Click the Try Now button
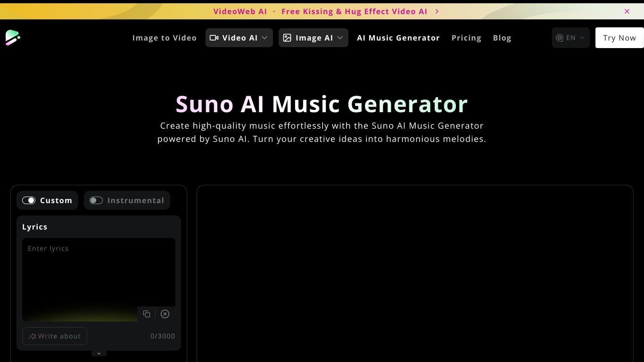This screenshot has width=644, height=362. 619,38
